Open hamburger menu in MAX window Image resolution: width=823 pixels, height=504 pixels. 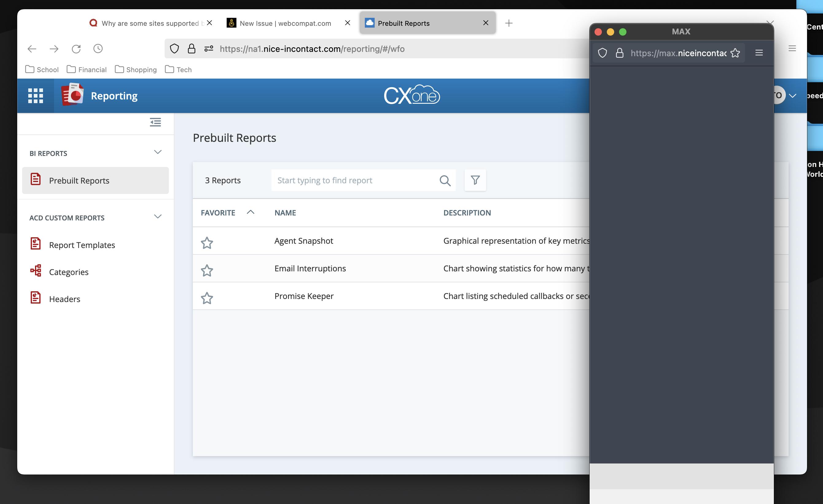(759, 53)
